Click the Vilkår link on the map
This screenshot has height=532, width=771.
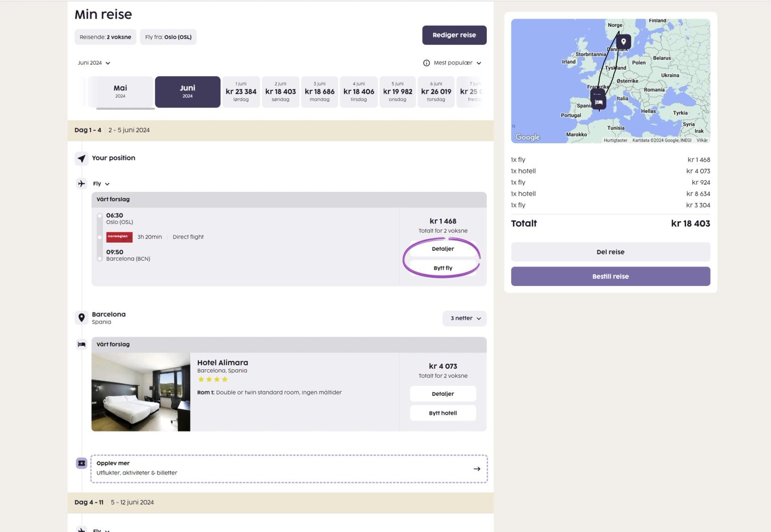click(x=702, y=140)
